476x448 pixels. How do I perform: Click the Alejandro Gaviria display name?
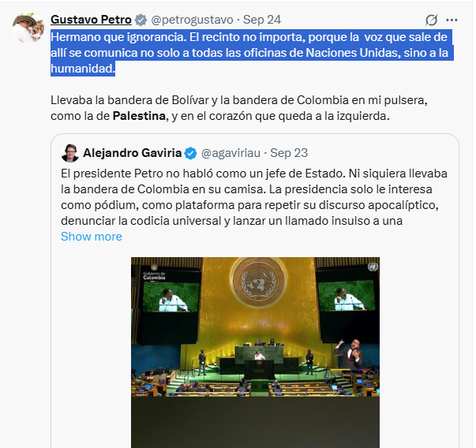point(133,153)
